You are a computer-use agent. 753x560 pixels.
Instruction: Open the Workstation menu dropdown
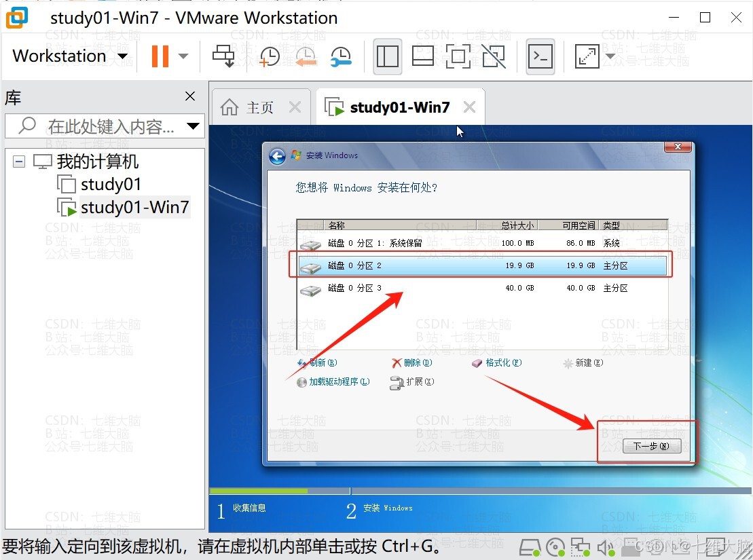[x=70, y=56]
